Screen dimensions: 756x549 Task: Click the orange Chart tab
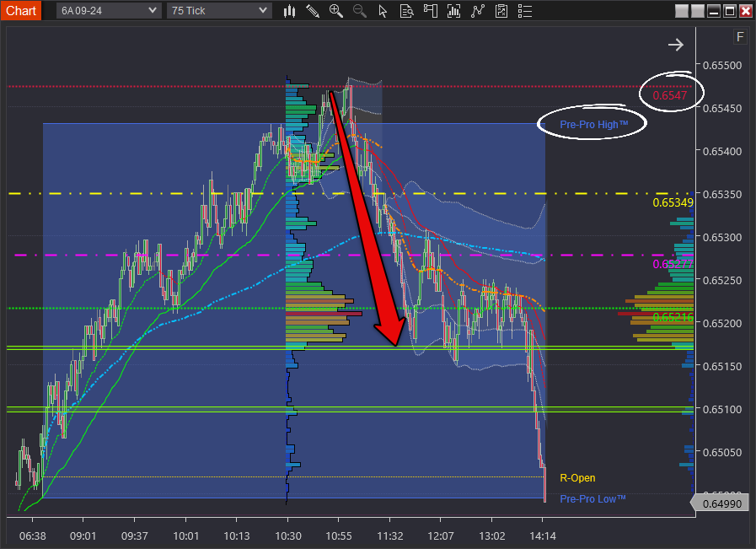[x=20, y=11]
